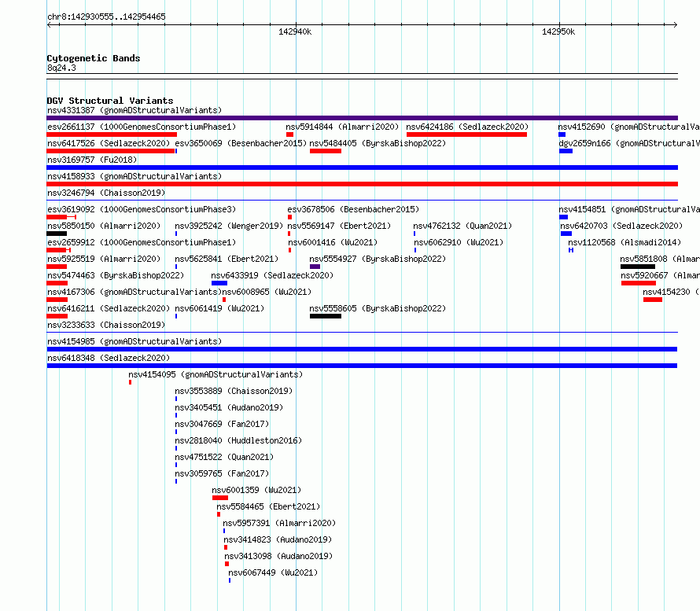Select nsv3413098 (Audano2019) label
700x611 pixels.
point(278,556)
